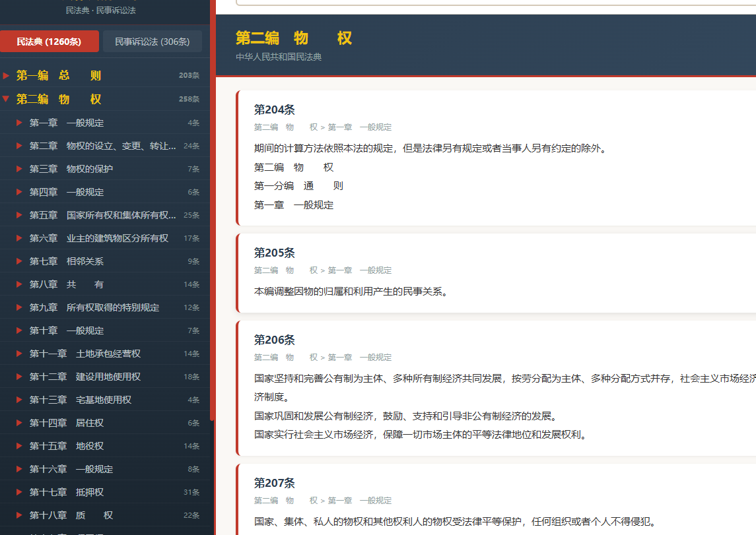Viewport: 756px width, 535px height.
Task: Click the 258条 count beside 第二编
Action: click(189, 99)
